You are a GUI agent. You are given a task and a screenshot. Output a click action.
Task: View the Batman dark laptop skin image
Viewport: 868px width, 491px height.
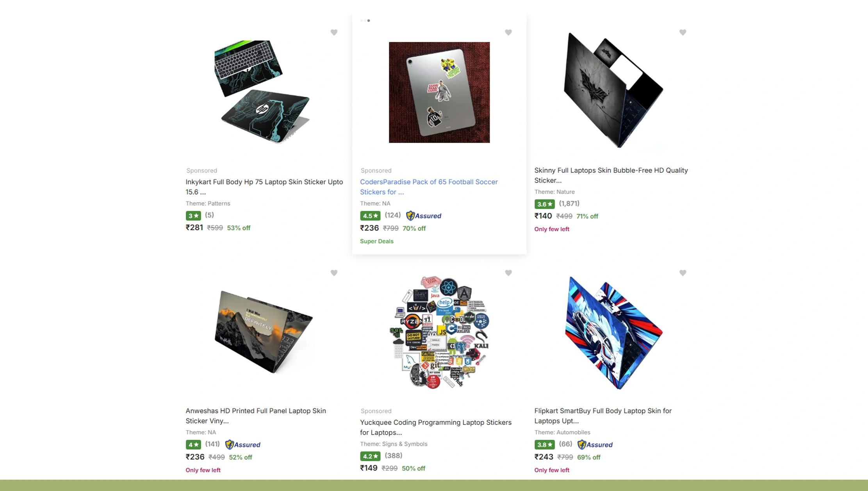[613, 90]
